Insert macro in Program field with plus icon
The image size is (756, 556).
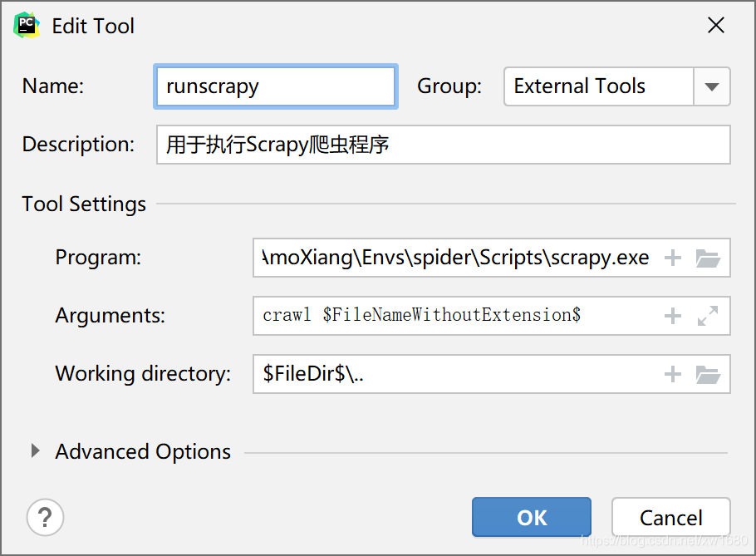673,258
